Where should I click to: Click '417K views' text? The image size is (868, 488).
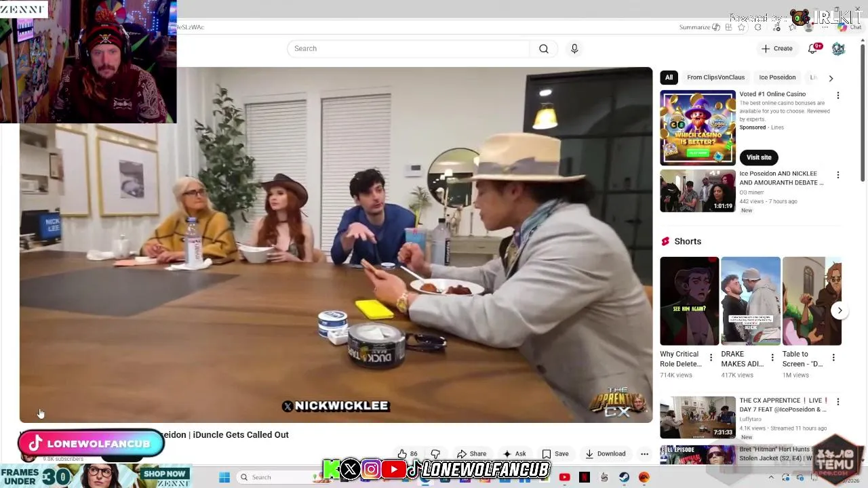pos(738,375)
